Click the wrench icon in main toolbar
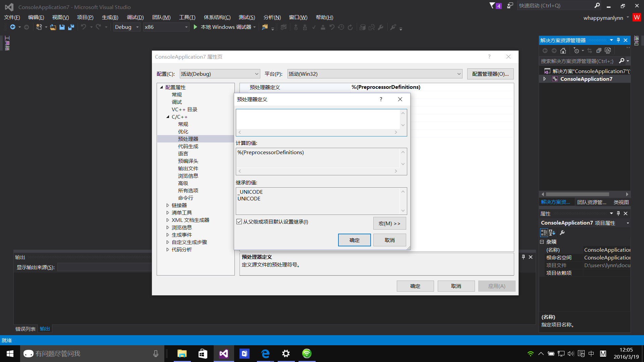 [381, 27]
